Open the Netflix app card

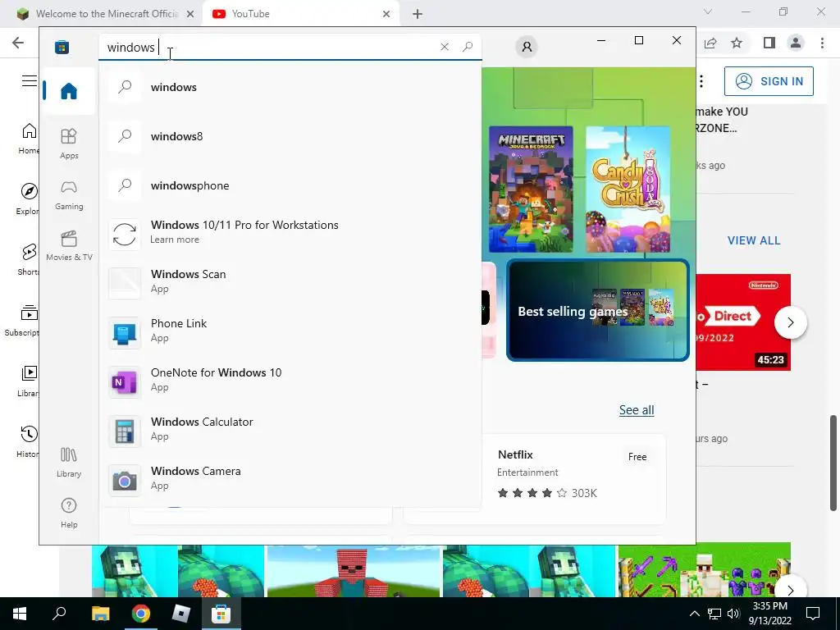535,478
